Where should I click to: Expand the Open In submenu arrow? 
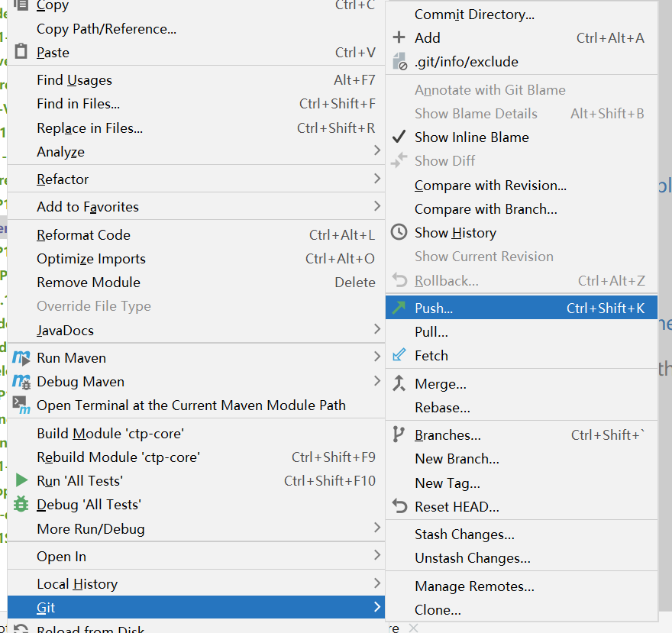pos(376,555)
